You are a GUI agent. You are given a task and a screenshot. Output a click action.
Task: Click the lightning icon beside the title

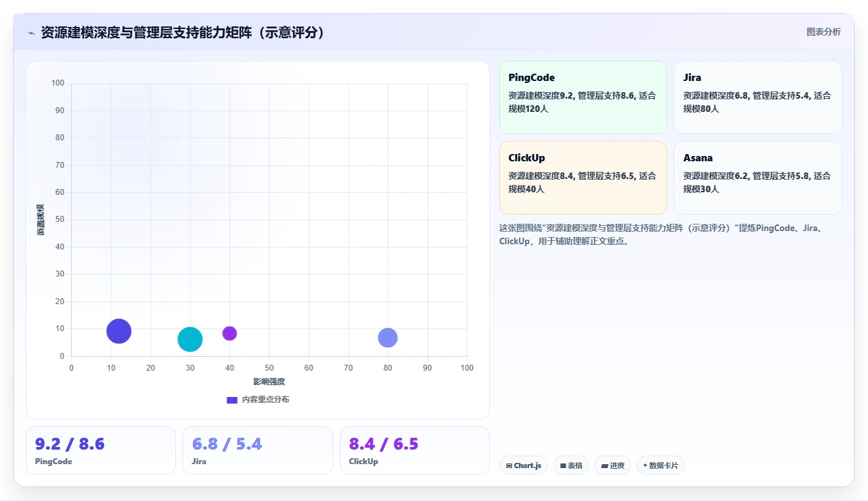coord(31,33)
